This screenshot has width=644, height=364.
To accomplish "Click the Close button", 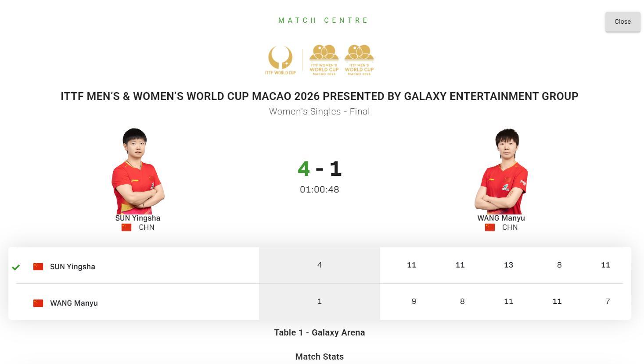I will [x=622, y=21].
